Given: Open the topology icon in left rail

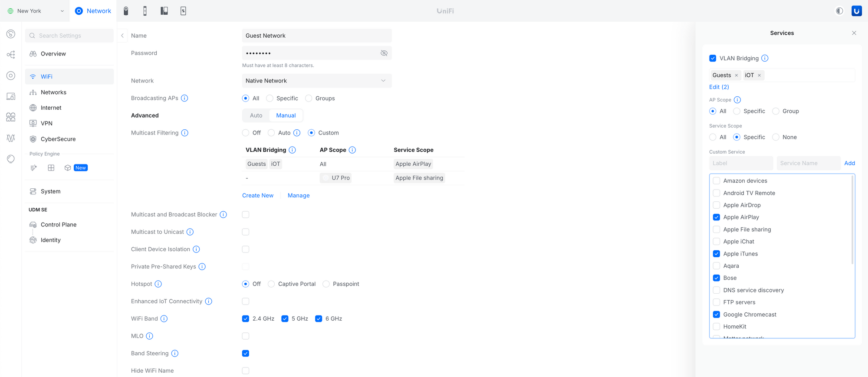Looking at the screenshot, I should pos(11,55).
